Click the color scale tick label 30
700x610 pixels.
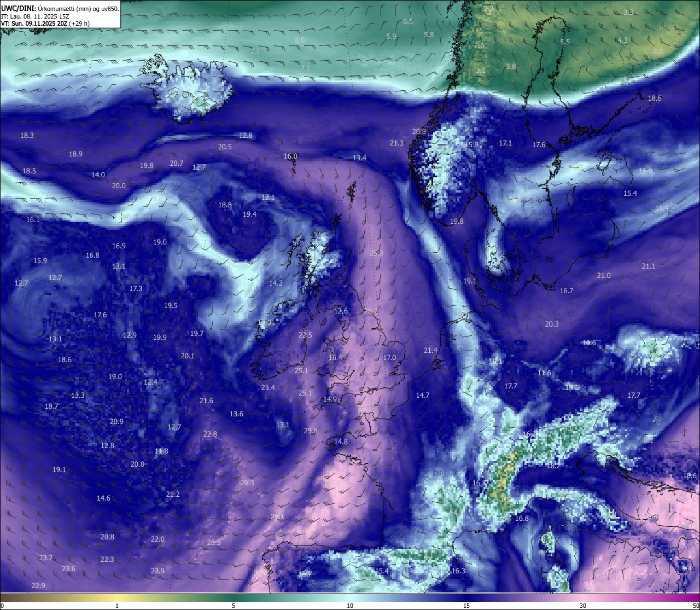583,606
